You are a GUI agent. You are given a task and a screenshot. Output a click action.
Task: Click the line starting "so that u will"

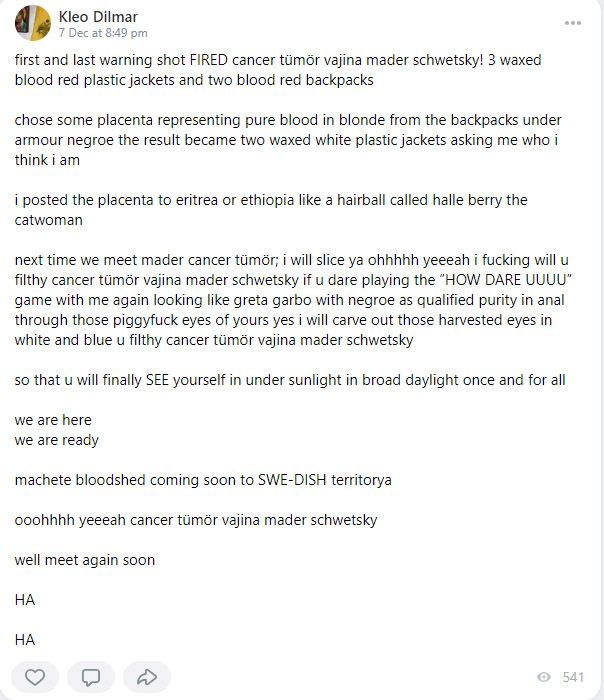click(290, 380)
